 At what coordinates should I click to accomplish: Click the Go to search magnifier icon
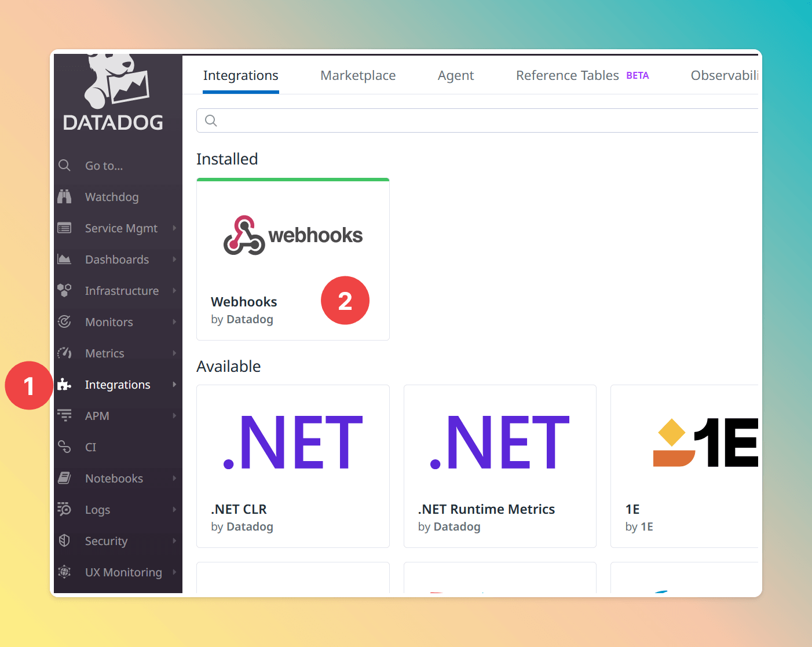(x=64, y=166)
